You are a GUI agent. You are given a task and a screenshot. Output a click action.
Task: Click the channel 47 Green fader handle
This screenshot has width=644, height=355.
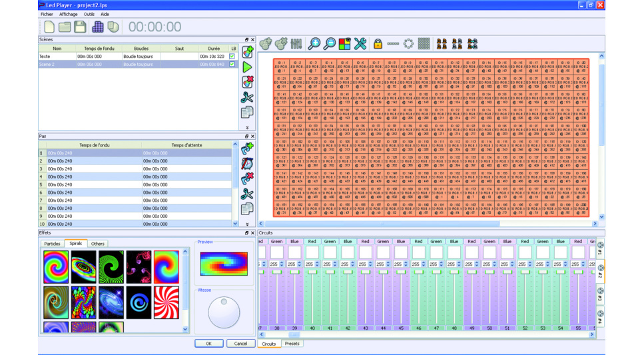click(x=436, y=272)
